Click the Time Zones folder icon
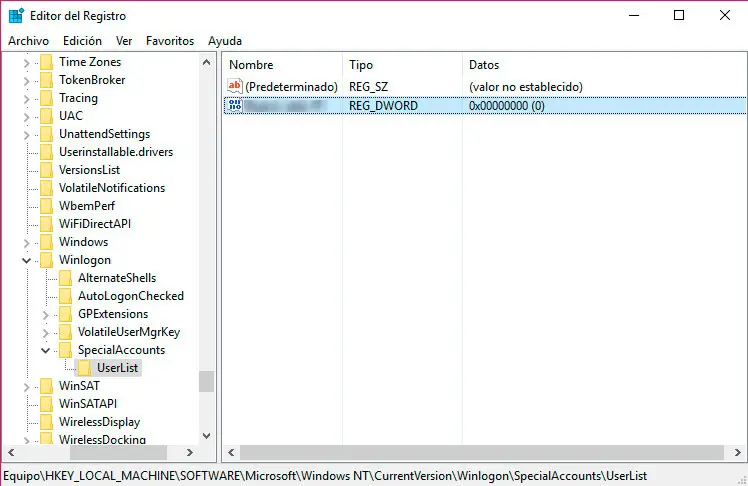This screenshot has height=486, width=748. [46, 62]
